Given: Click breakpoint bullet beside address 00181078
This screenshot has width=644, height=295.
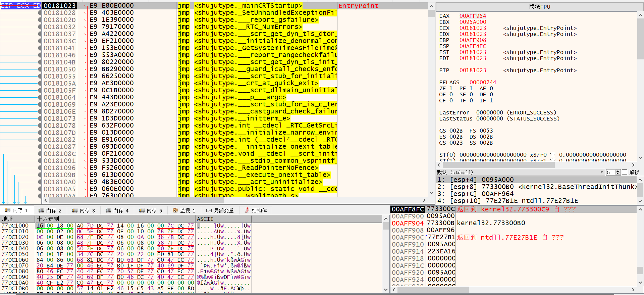Looking at the screenshot, I should (40, 126).
